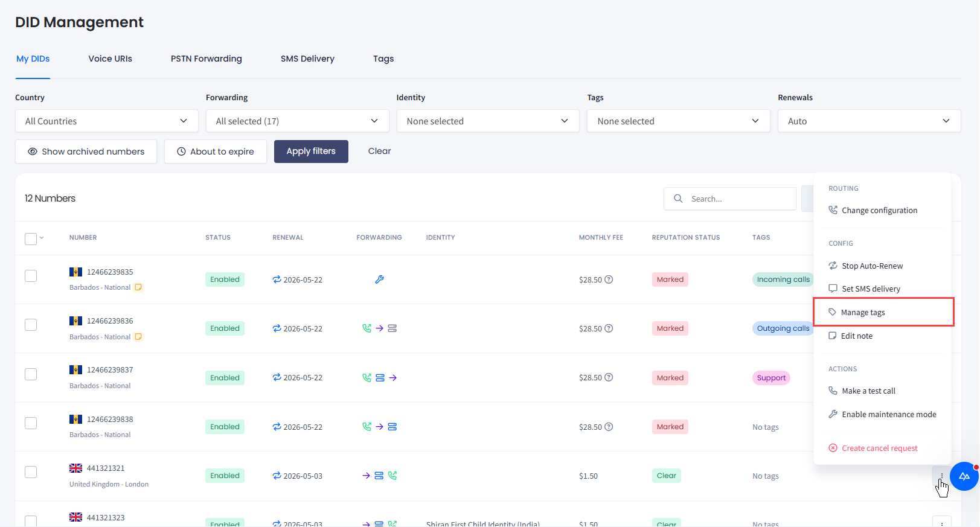Switch to the My DIDs tab
980x527 pixels.
pos(33,59)
